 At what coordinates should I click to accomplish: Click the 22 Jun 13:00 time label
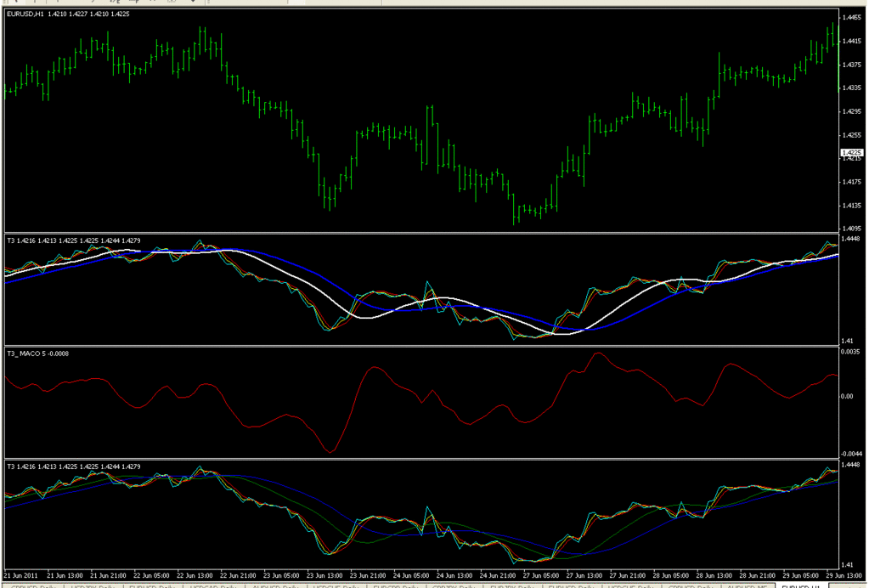(x=195, y=576)
